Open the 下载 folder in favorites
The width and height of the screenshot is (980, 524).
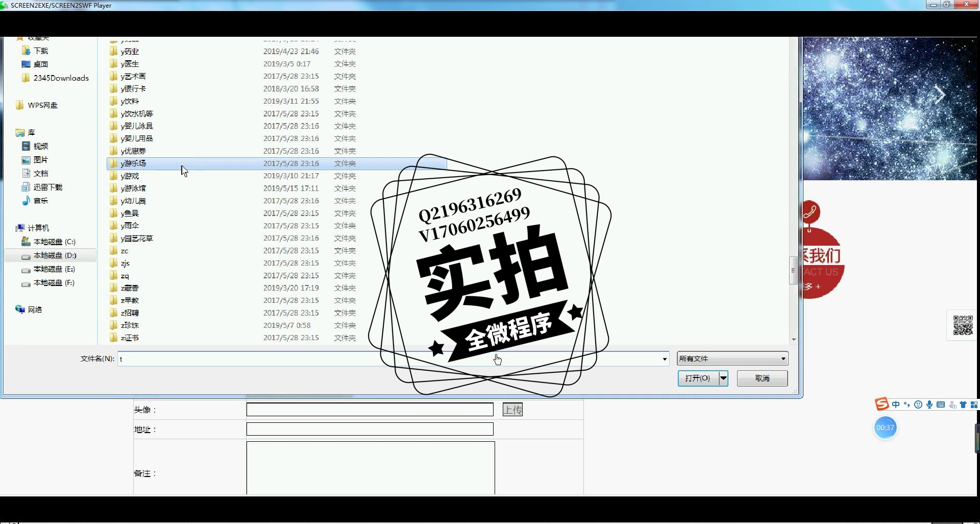coord(41,51)
